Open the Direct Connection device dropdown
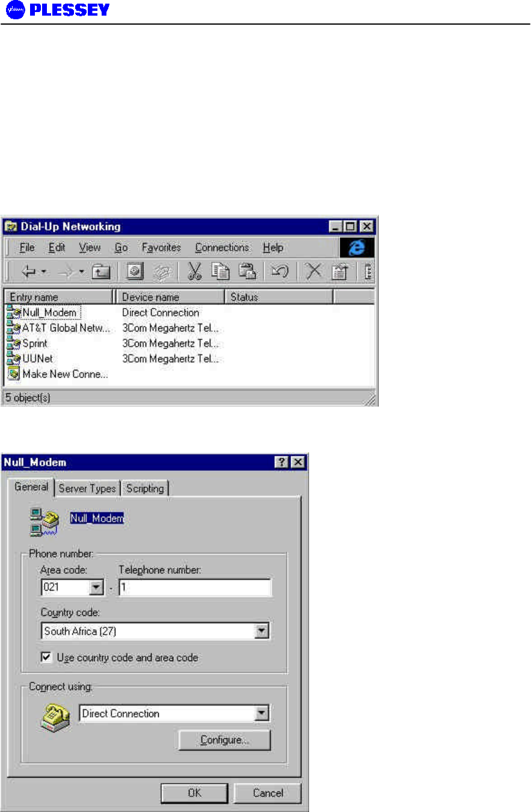 coord(261,714)
